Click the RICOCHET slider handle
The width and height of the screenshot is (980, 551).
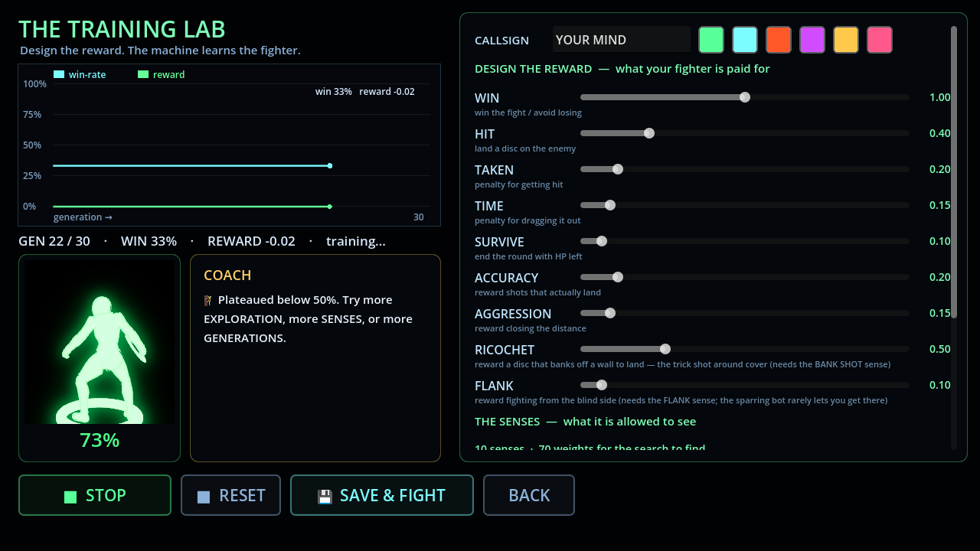665,349
